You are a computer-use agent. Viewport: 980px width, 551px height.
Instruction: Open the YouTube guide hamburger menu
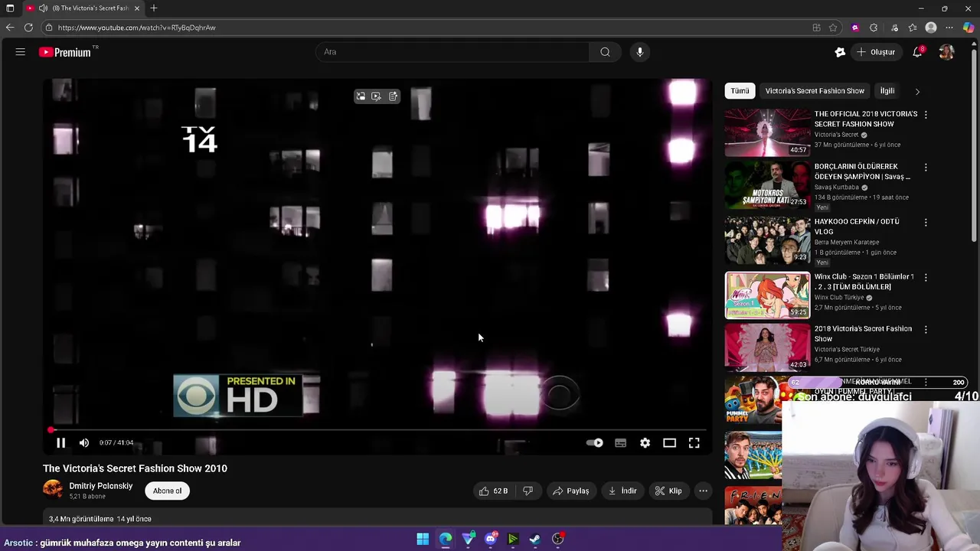(x=21, y=52)
